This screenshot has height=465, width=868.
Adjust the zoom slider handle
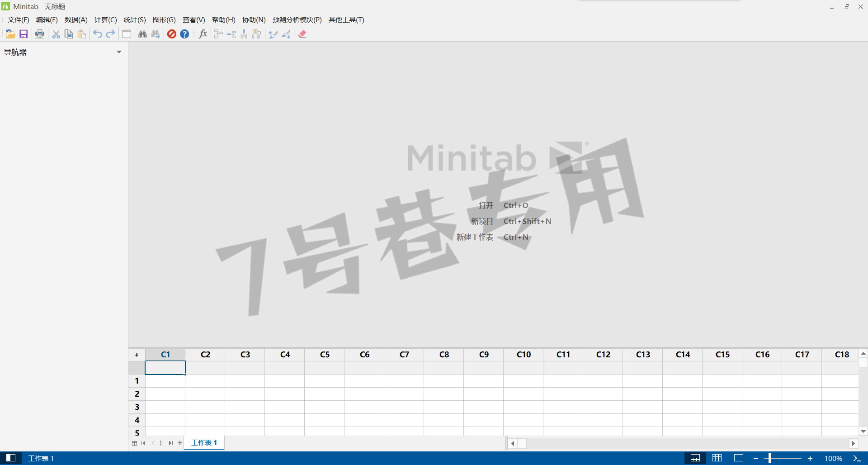[769, 458]
